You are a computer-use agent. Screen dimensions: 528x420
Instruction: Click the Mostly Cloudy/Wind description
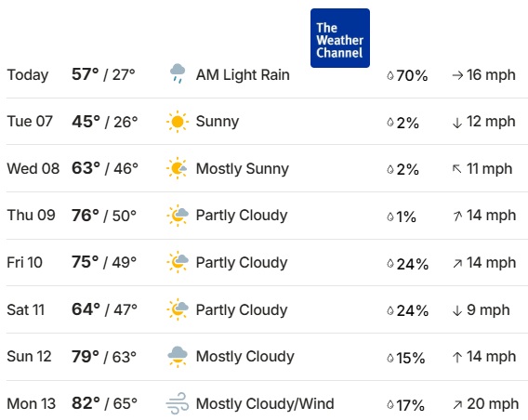coord(265,403)
